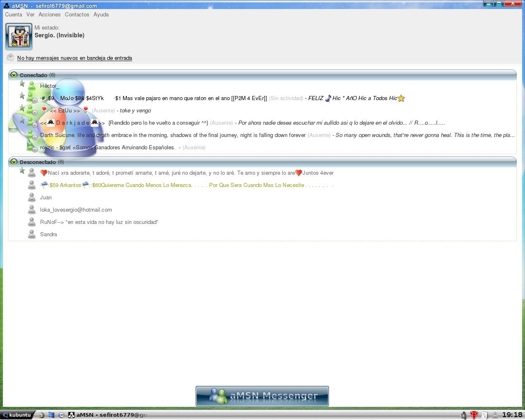Select offline contact Juan
525x420 pixels.
tap(46, 198)
